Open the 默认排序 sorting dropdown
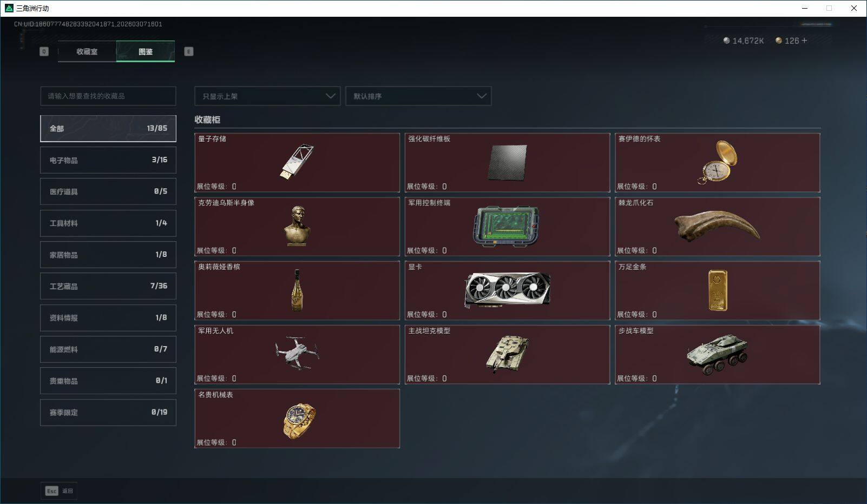Screen dimensions: 867x504 (418, 96)
